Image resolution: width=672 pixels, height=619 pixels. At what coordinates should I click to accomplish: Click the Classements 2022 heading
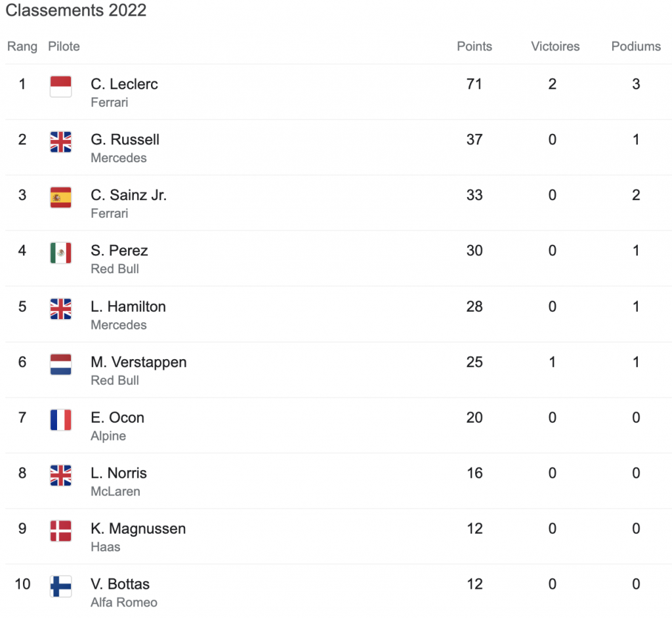[76, 11]
